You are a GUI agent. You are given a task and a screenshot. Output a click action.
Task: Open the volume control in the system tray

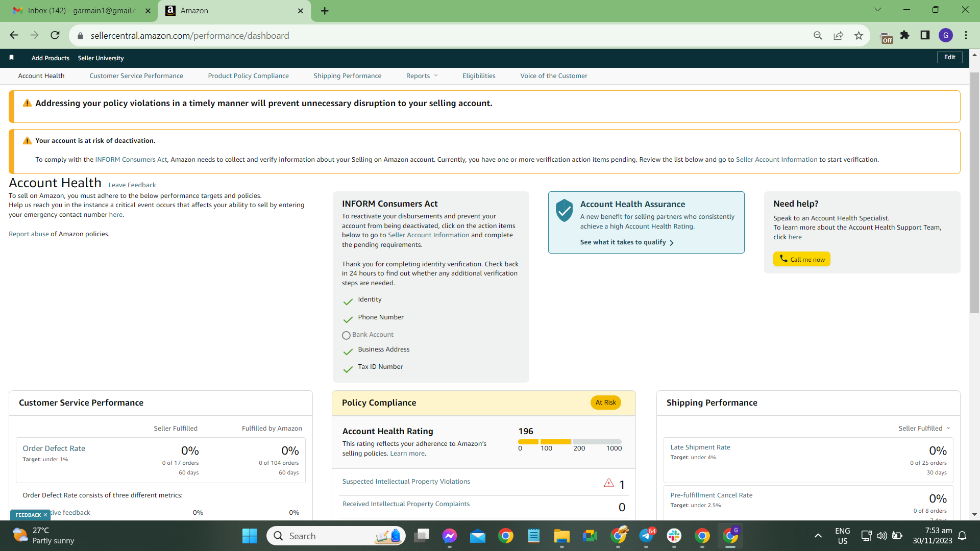(x=881, y=536)
